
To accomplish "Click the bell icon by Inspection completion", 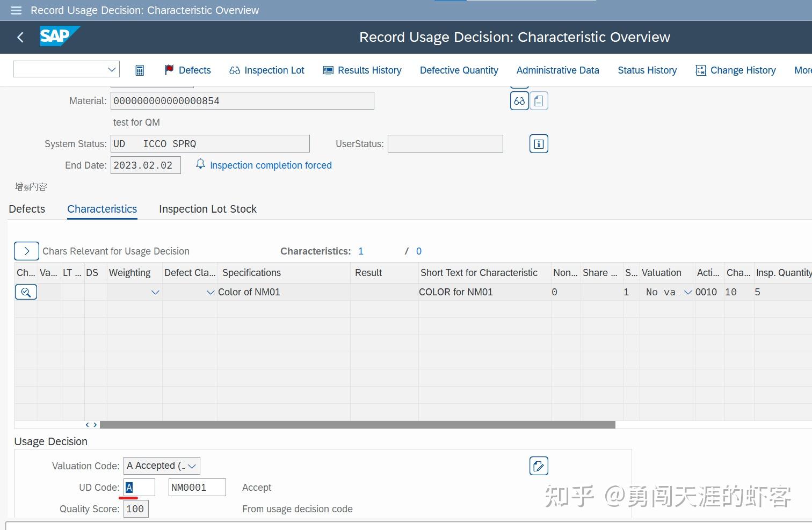I will (x=200, y=164).
